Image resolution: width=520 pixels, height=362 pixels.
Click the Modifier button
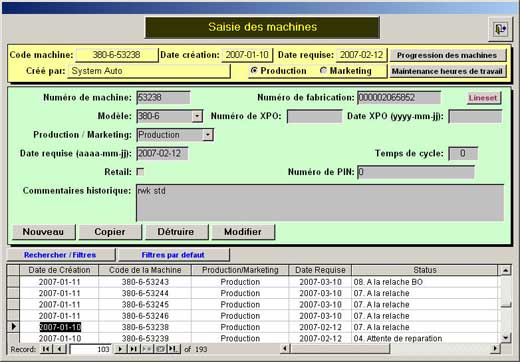(x=243, y=232)
